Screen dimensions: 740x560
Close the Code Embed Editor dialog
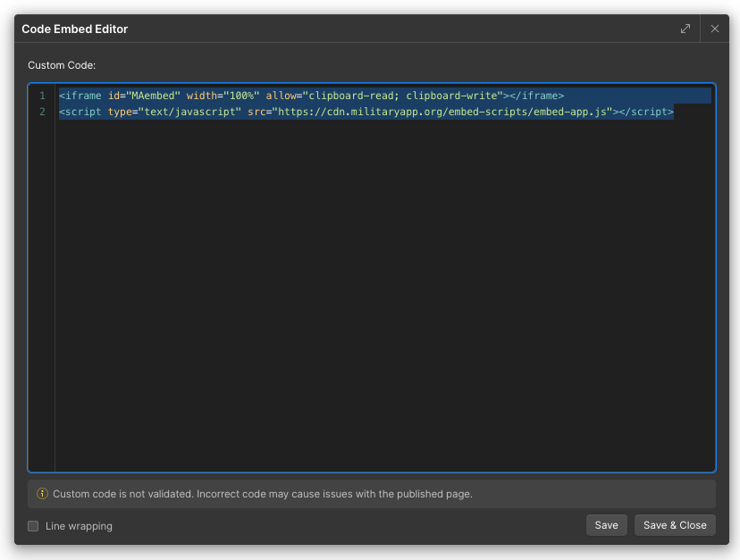point(714,29)
